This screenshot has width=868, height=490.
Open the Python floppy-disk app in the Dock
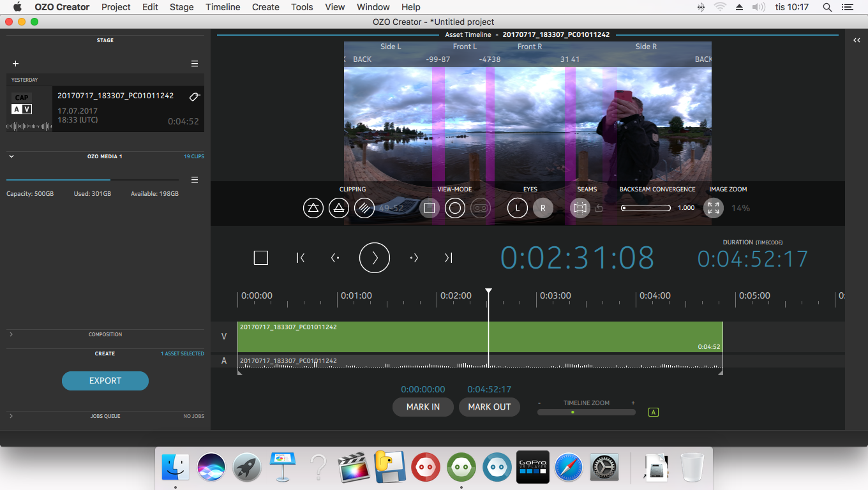pyautogui.click(x=390, y=468)
